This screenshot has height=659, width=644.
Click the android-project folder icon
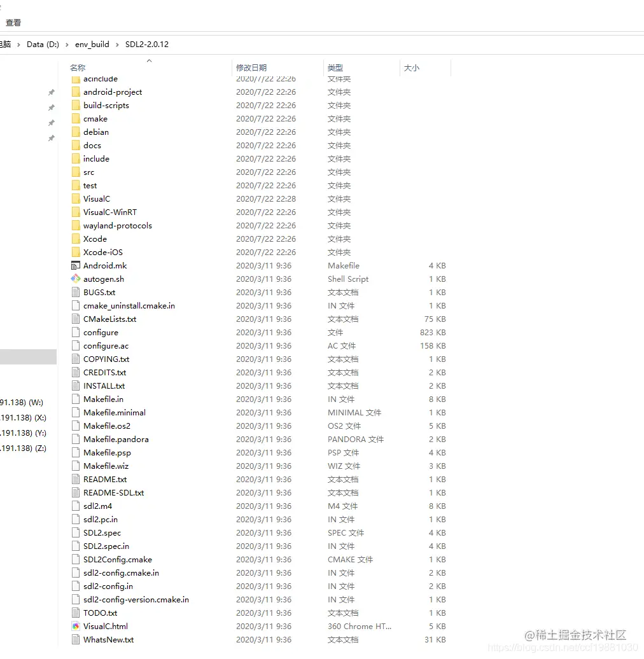pos(76,92)
